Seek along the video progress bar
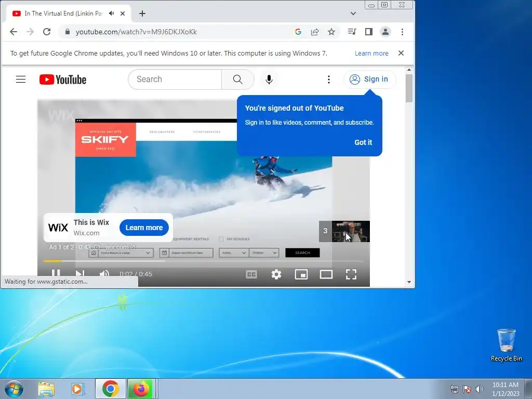This screenshot has height=399, width=532. point(204,261)
